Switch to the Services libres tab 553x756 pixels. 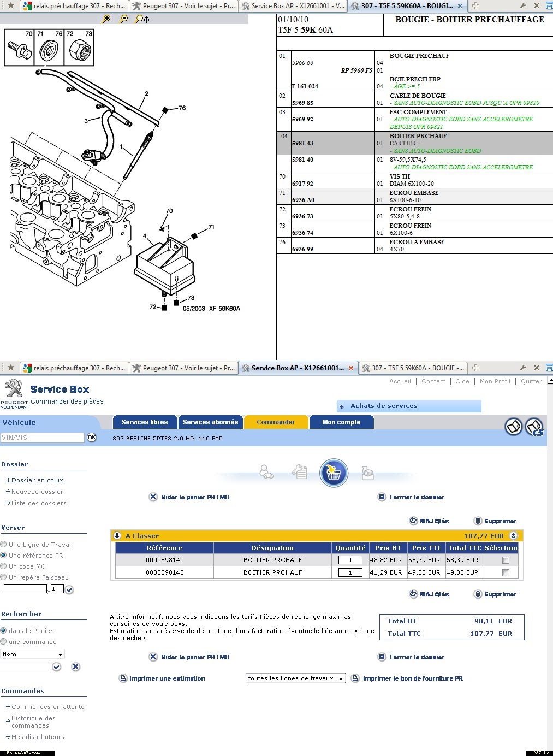pos(145,422)
